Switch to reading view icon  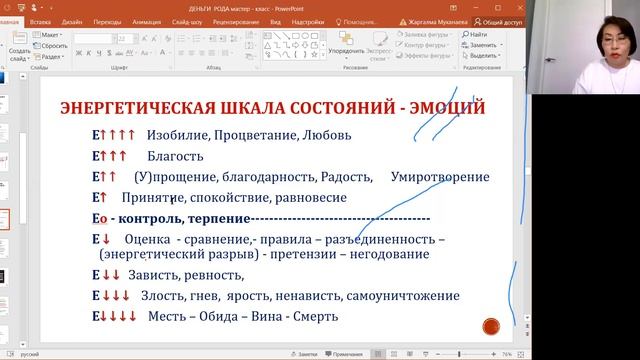410,354
